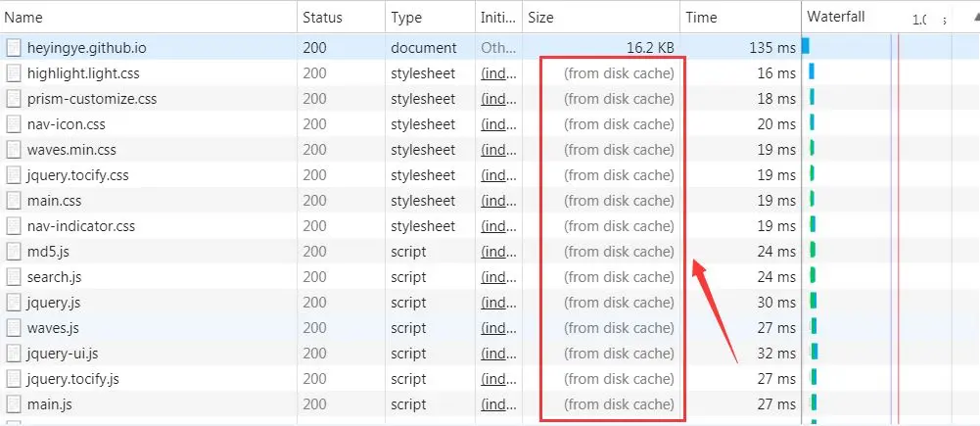
Task: Open initiator link for prism-customize.css
Action: (498, 100)
